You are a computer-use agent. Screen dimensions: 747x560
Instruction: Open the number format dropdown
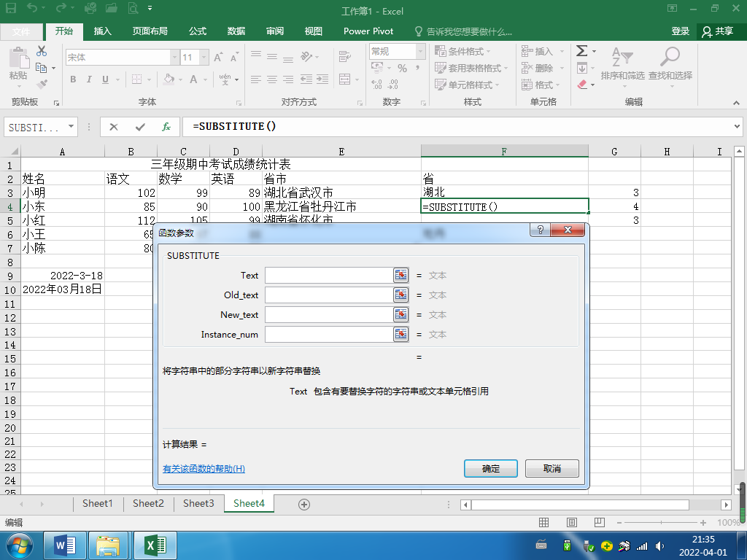[420, 51]
